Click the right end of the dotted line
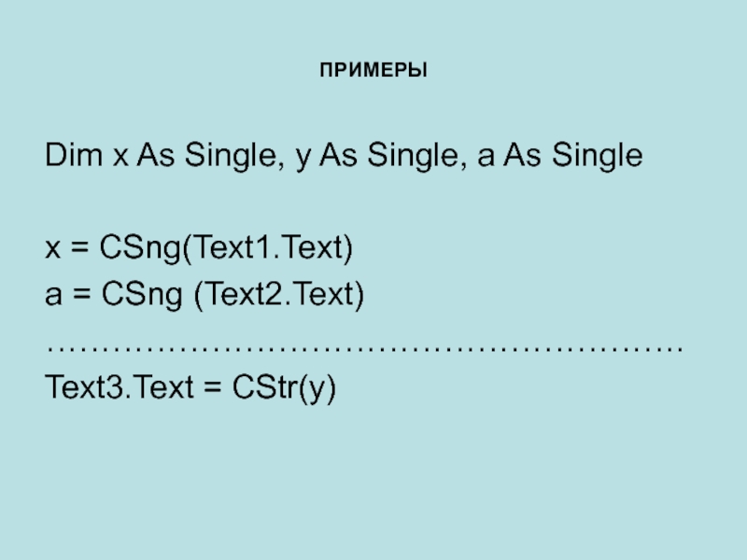Image resolution: width=747 pixels, height=560 pixels. [x=679, y=346]
